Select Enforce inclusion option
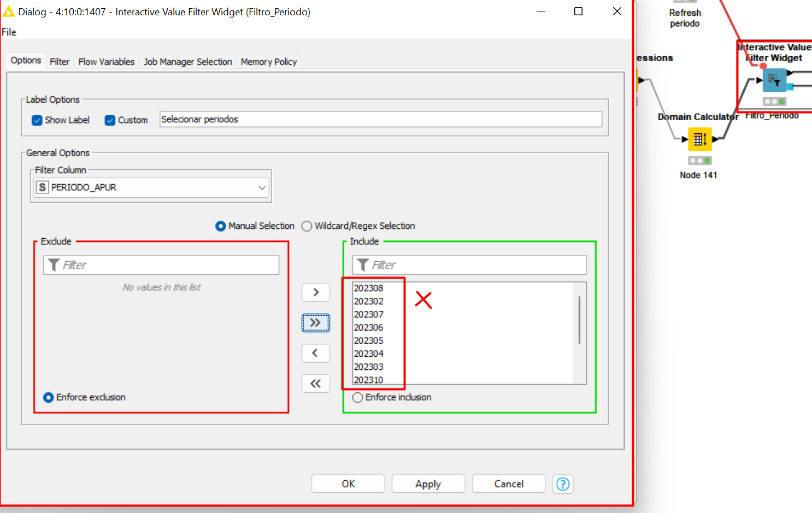 (x=357, y=398)
